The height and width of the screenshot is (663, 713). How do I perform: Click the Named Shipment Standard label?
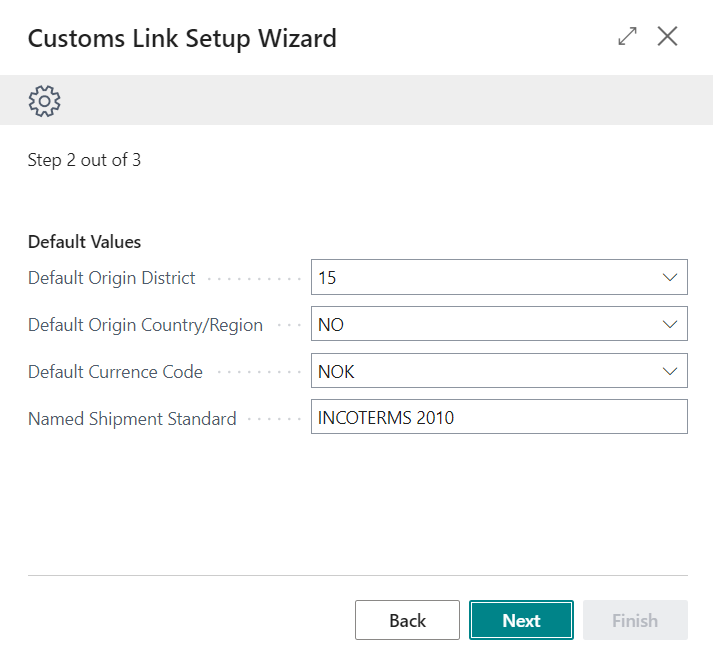tap(132, 419)
